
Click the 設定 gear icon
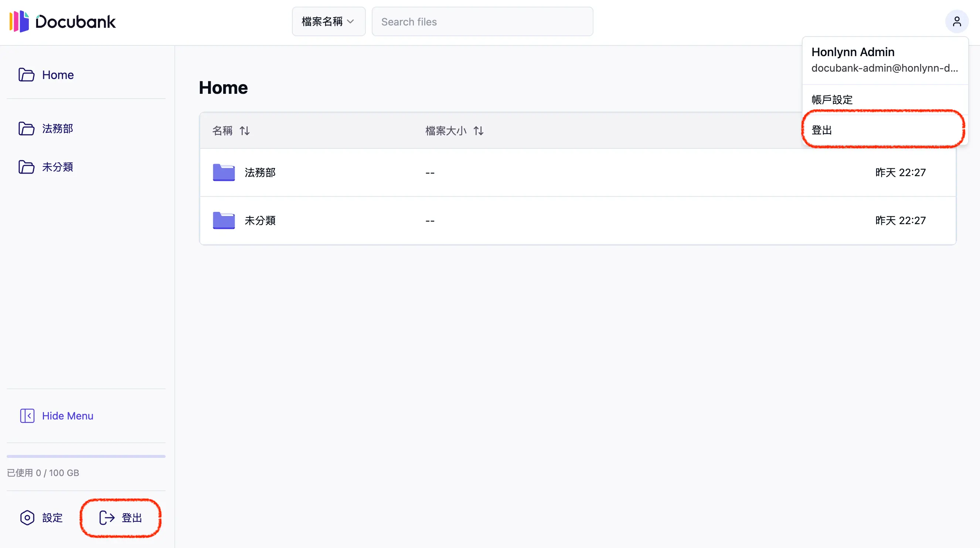[x=27, y=518]
